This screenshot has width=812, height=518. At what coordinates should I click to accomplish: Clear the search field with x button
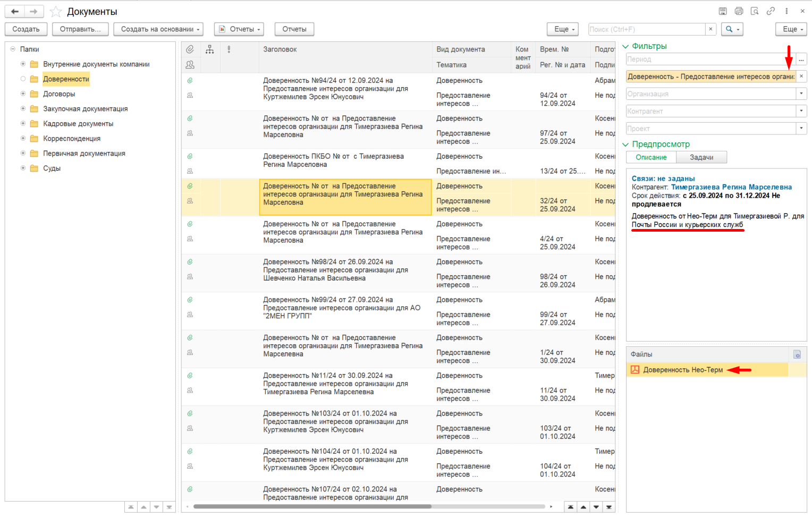(x=710, y=29)
